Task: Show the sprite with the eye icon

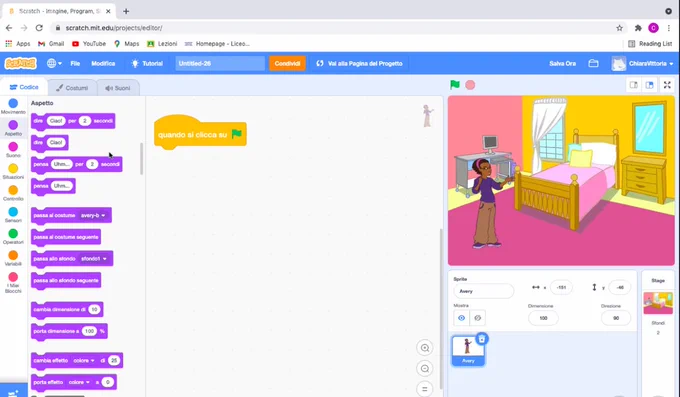Action: point(461,318)
